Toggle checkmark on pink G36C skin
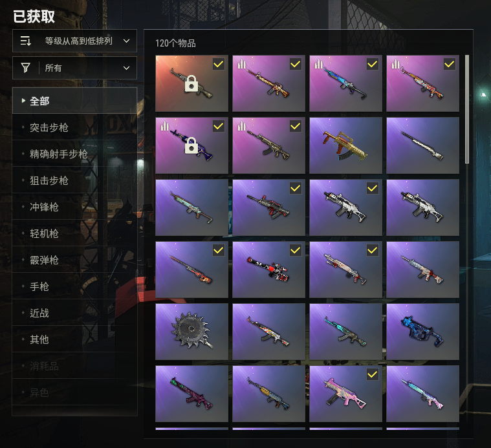This screenshot has width=491, height=448. [x=373, y=374]
